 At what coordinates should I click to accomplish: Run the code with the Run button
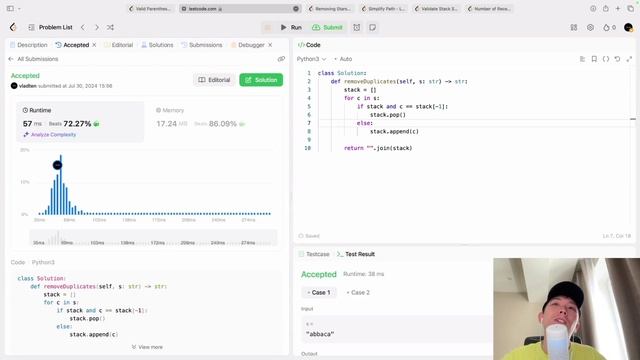pos(291,27)
